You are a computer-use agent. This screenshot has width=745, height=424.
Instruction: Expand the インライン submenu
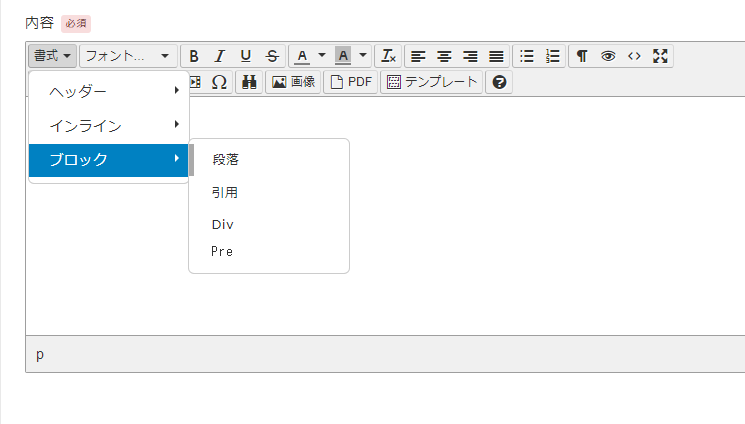point(109,125)
